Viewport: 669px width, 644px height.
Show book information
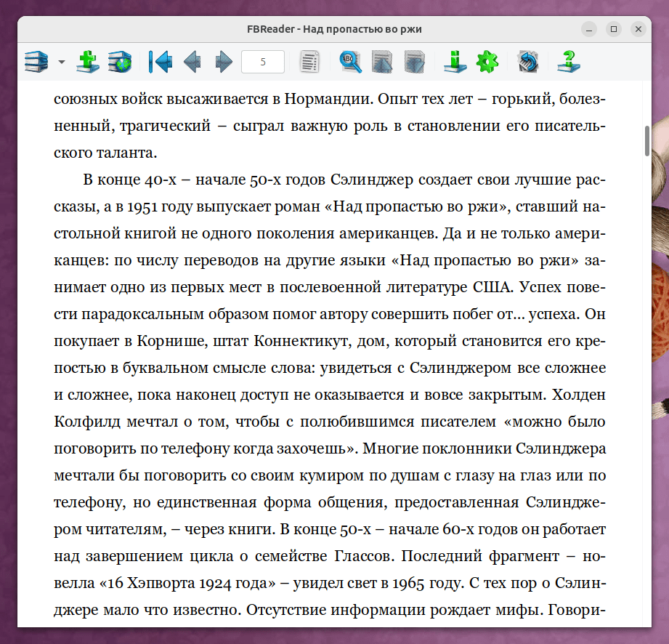[455, 62]
